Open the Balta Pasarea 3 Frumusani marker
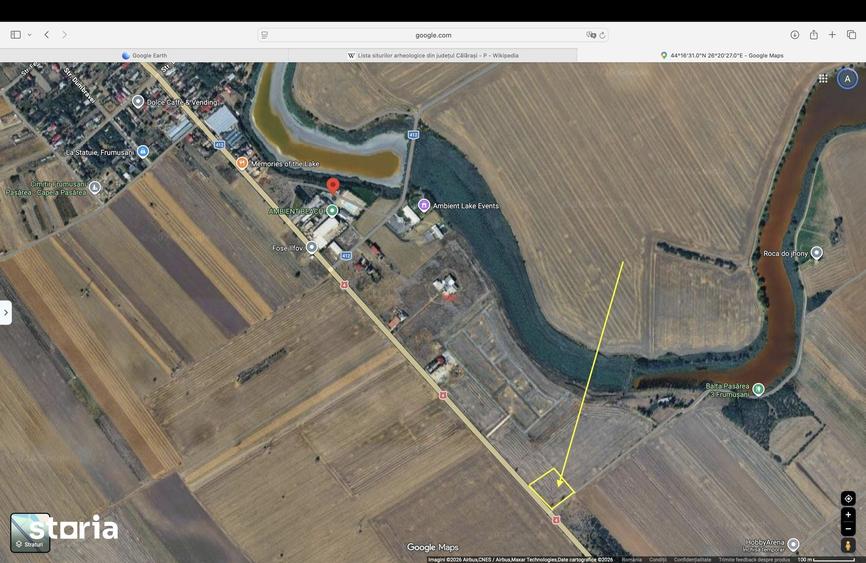This screenshot has width=866, height=563. 759,389
